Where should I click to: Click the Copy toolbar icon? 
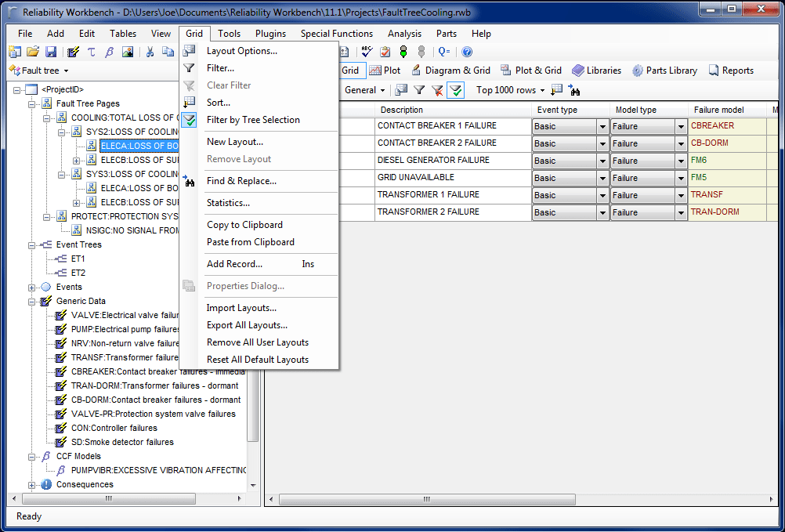tap(168, 52)
